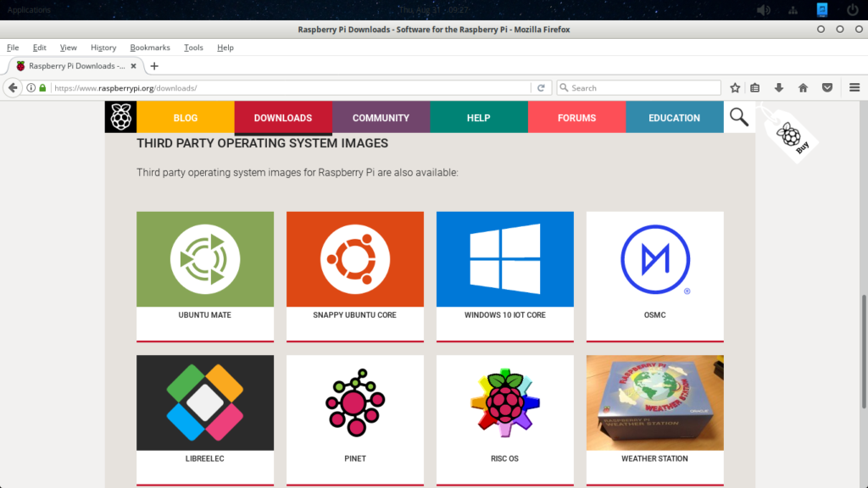Bookmark this page with the star icon

point(735,88)
